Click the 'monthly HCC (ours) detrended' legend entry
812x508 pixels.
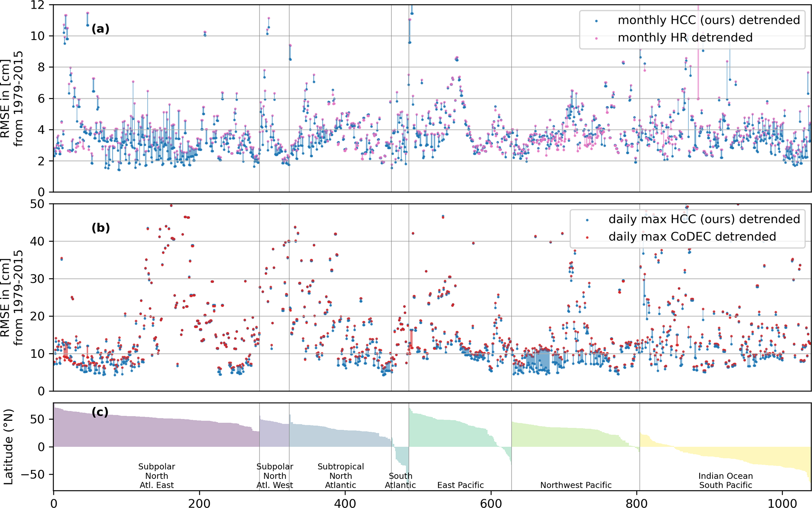coord(708,20)
